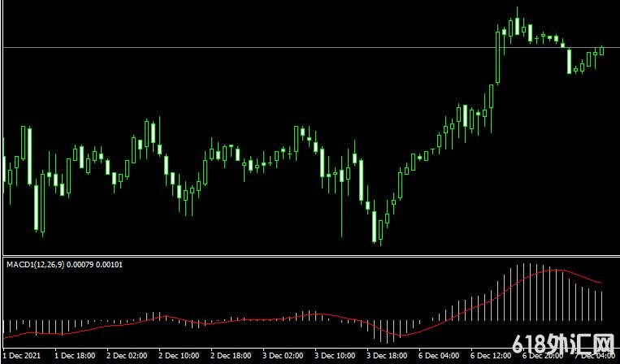The width and height of the screenshot is (620, 364).
Task: Click the 6 Dec 12:00 axis label
Action: pos(492,356)
